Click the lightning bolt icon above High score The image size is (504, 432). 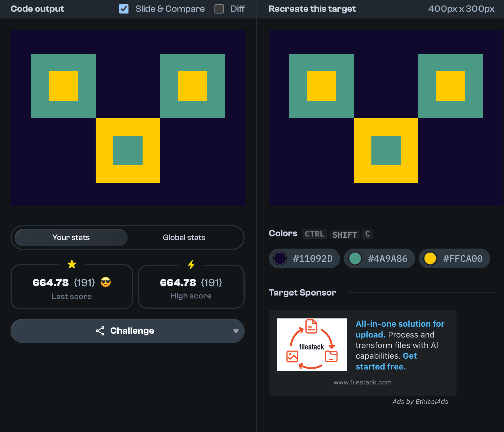[191, 264]
